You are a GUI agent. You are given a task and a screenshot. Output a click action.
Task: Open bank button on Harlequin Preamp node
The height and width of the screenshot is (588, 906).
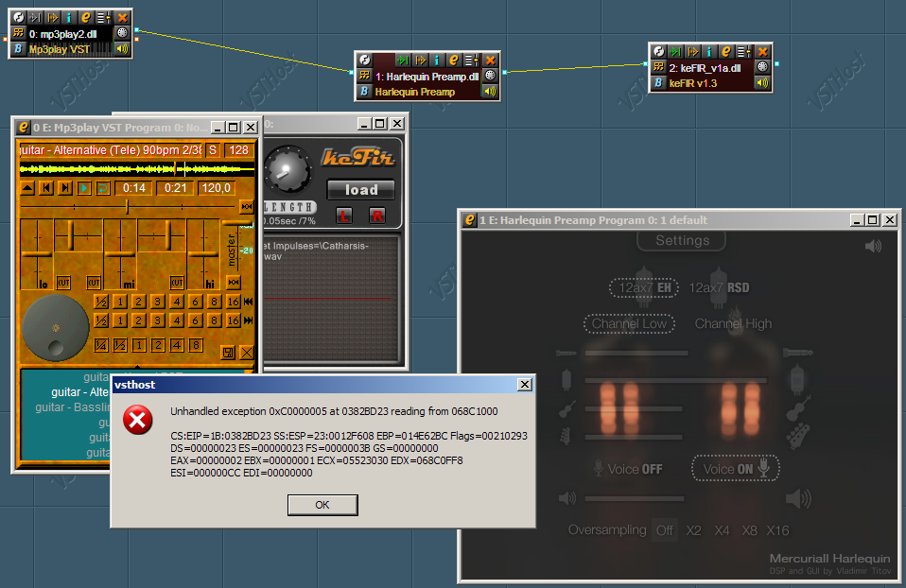[x=364, y=92]
